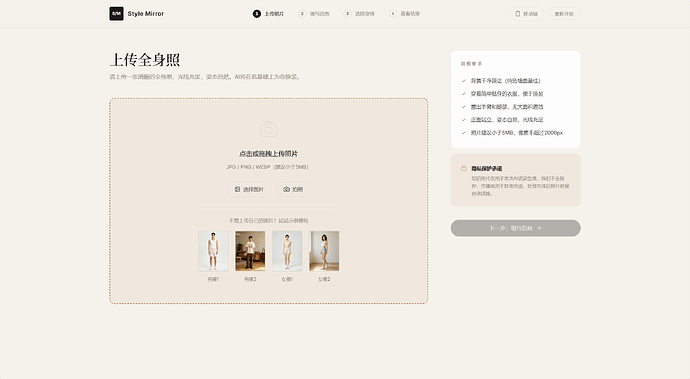Click the take photo camera button
The width and height of the screenshot is (690, 379).
point(293,189)
